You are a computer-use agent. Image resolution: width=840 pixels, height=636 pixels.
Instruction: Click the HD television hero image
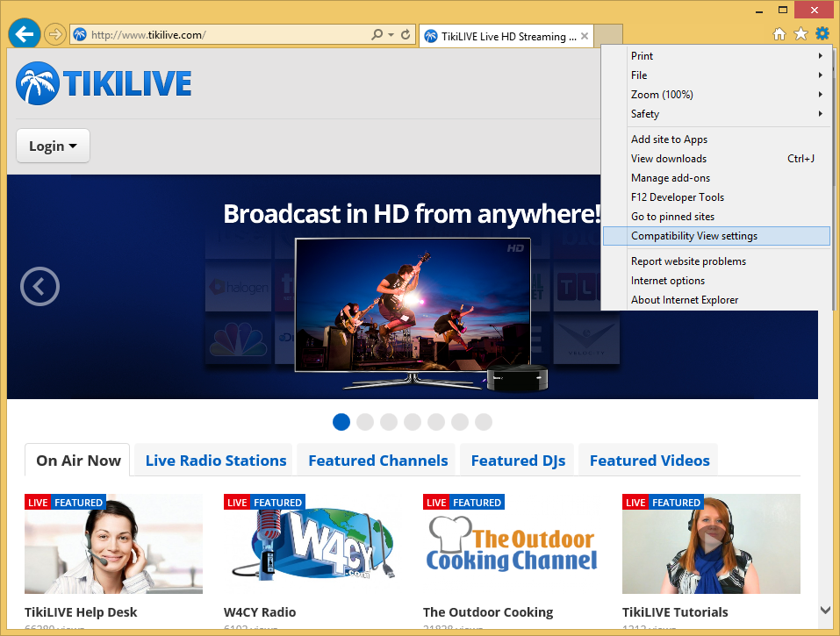(x=413, y=305)
